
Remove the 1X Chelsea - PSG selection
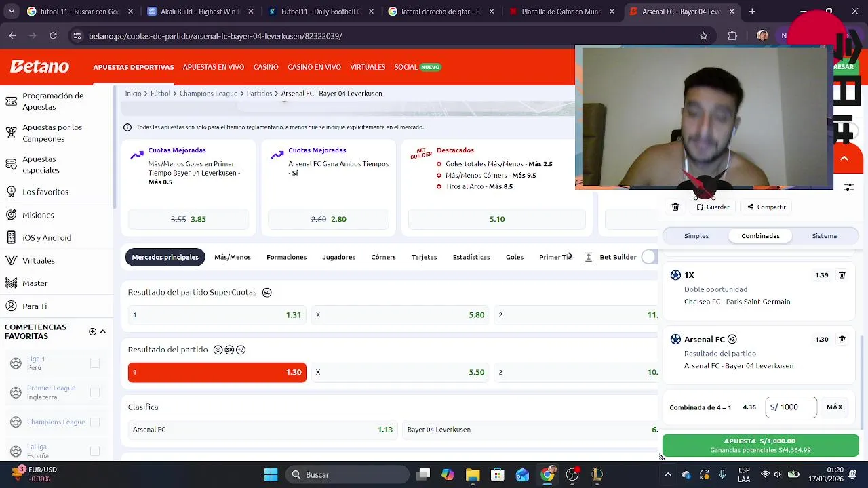click(842, 275)
